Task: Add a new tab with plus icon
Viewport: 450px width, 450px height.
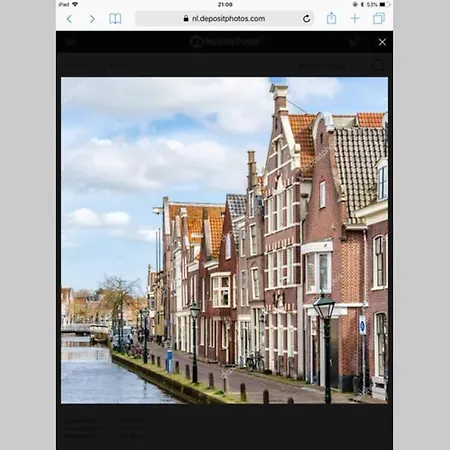Action: point(355,18)
